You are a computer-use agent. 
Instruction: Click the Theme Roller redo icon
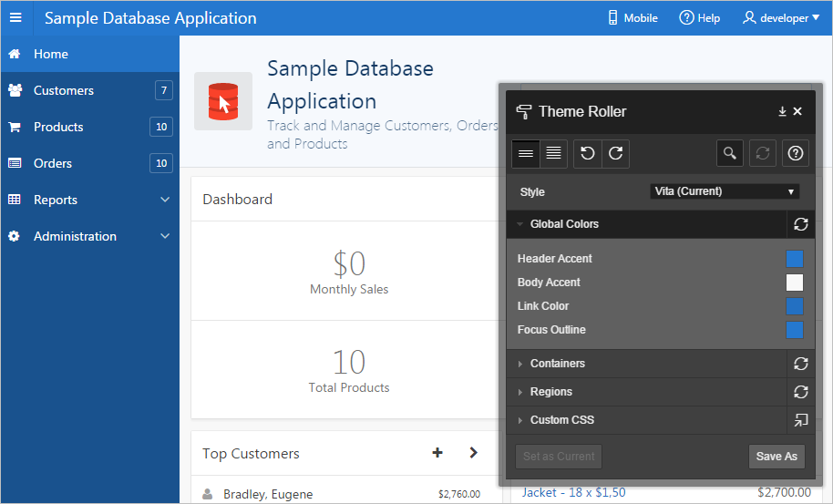(x=616, y=154)
